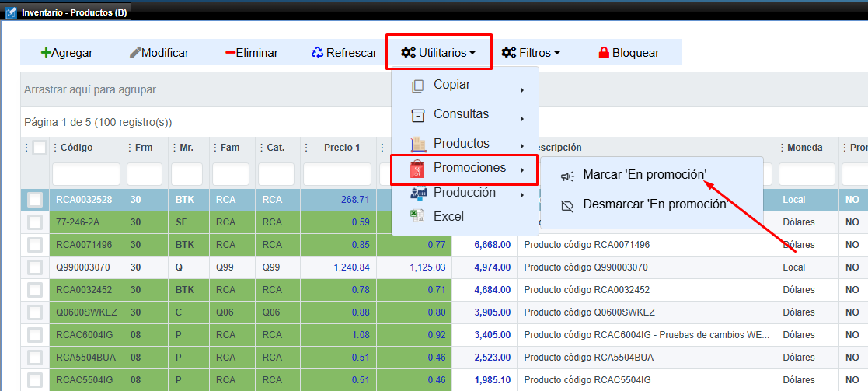Select the checkbox for row Q990003070
Viewport: 868px width, 391px height.
(x=35, y=267)
